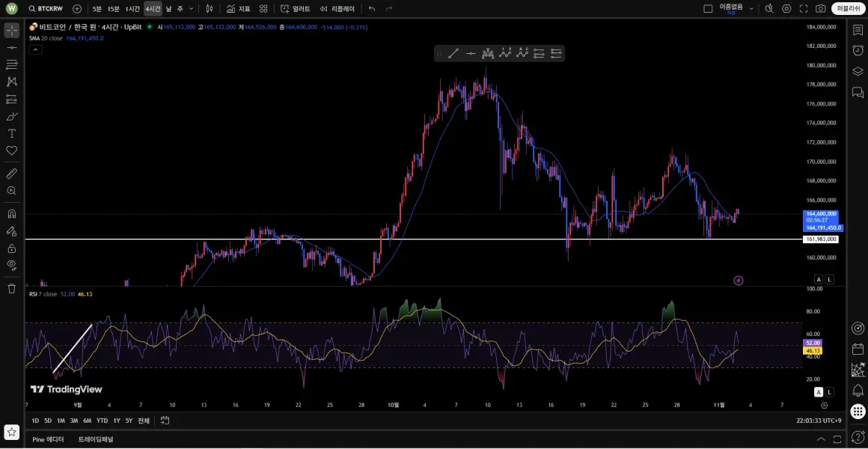The image size is (868, 449).
Task: Switch to the Pine 에디터 tab
Action: (49, 439)
